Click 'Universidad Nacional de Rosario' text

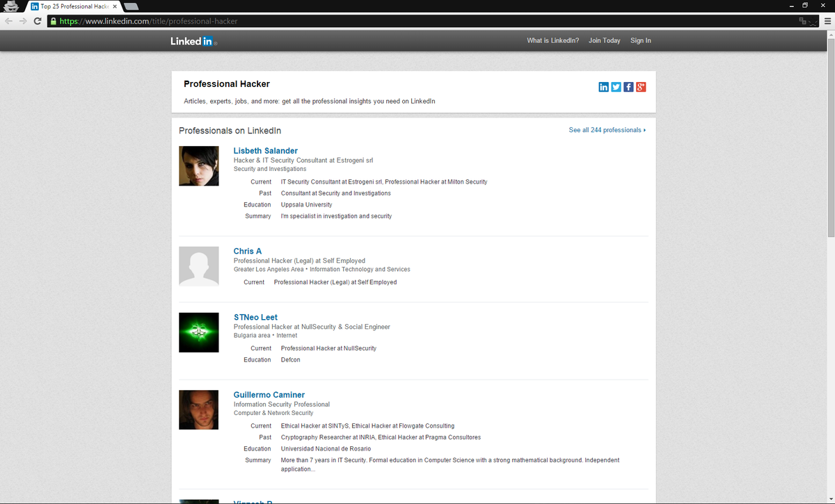tap(326, 448)
